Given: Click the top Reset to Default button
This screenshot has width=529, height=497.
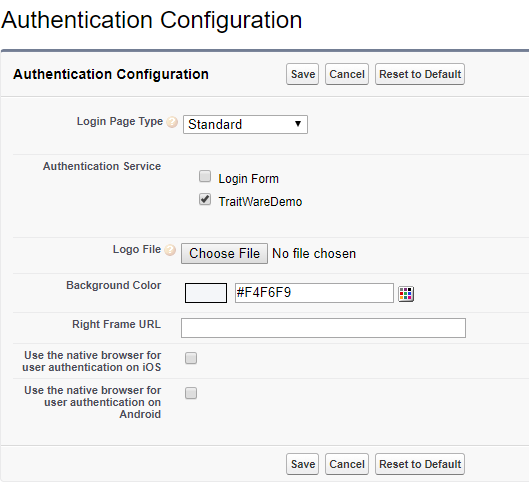Looking at the screenshot, I should [x=420, y=74].
